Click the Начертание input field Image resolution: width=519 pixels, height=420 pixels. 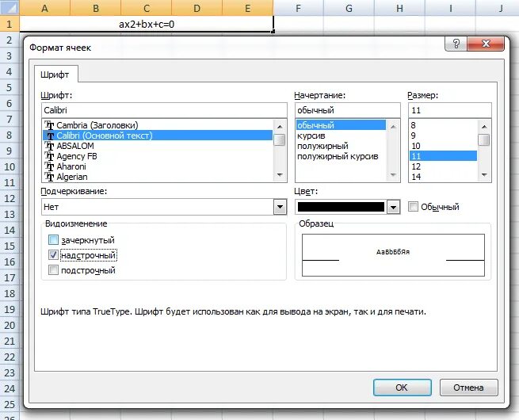348,110
